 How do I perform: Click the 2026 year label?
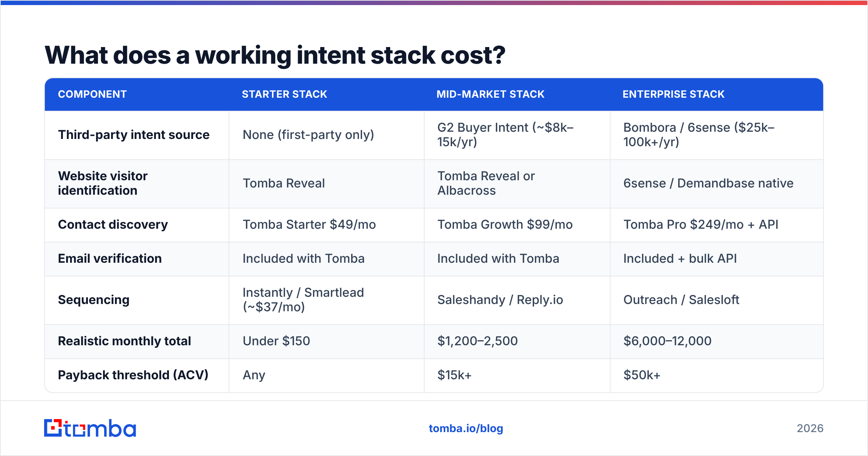810,428
